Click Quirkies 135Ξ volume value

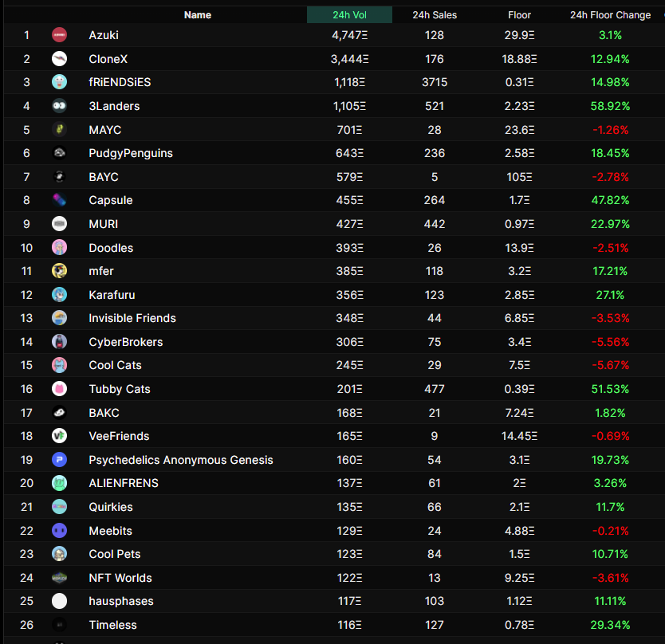point(349,506)
